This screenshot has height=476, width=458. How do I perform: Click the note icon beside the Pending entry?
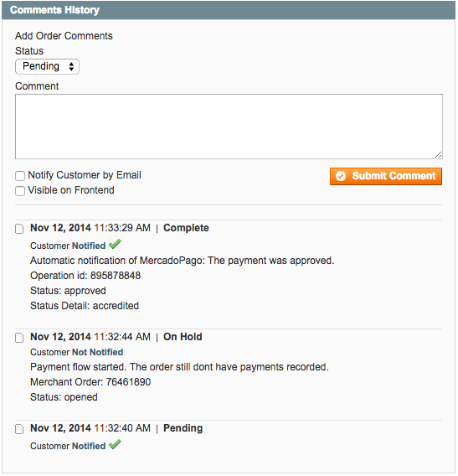(19, 429)
